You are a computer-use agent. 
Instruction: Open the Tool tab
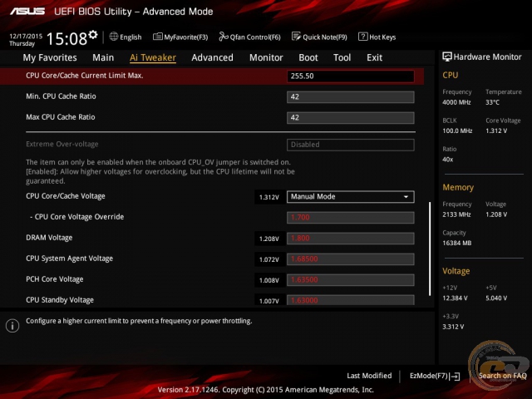coord(342,57)
